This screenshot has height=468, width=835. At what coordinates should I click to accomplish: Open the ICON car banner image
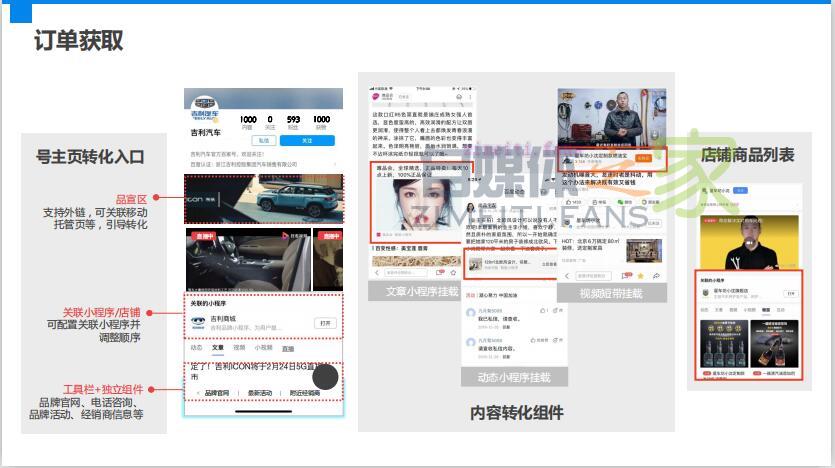pos(264,199)
